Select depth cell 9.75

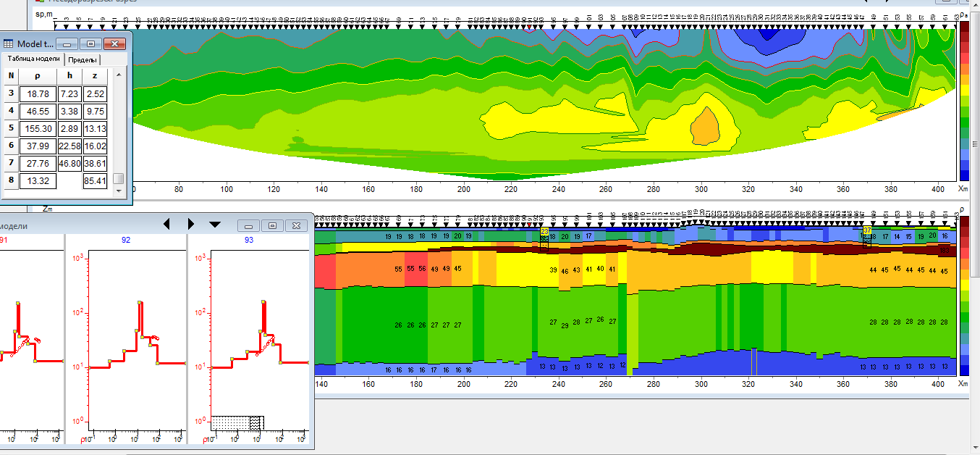(95, 112)
